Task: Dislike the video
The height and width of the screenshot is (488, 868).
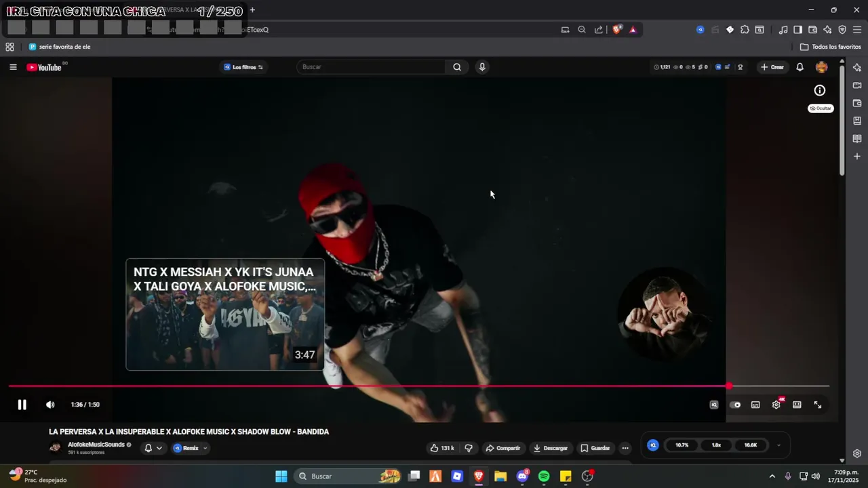Action: pos(469,448)
